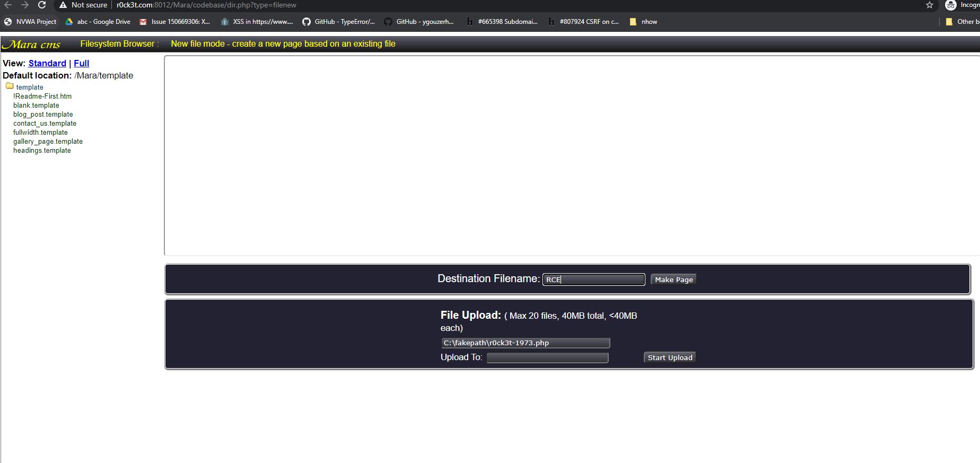Screen dimensions: 980x463
Task: Click the Default location /Mara/template text
Action: click(x=68, y=75)
